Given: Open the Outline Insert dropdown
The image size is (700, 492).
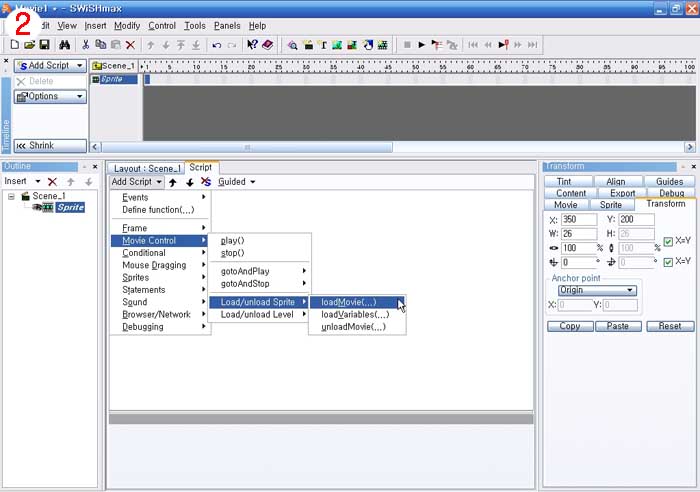Looking at the screenshot, I should 22,181.
